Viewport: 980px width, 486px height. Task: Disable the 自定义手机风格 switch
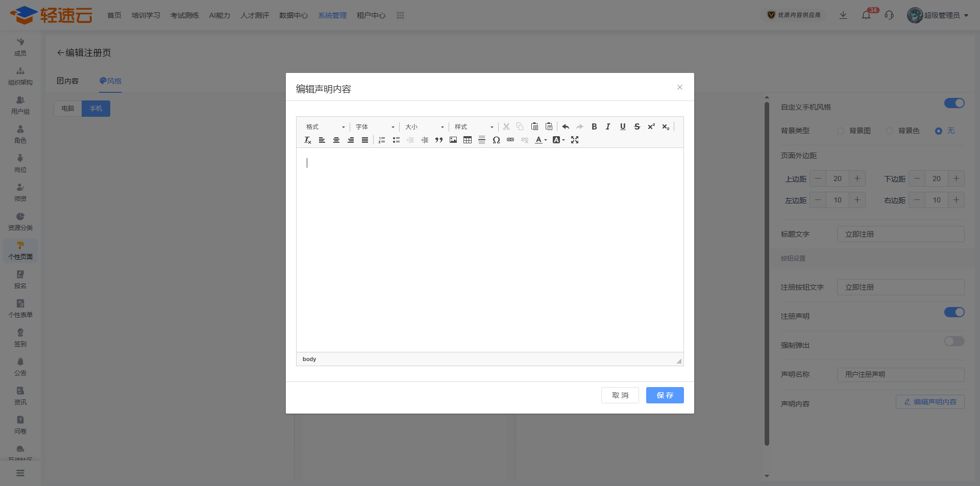(954, 104)
